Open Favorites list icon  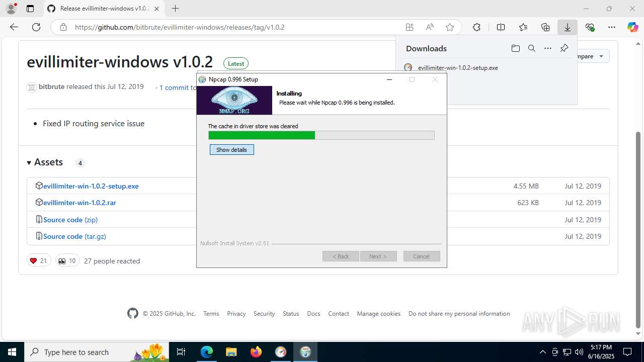coord(523,27)
